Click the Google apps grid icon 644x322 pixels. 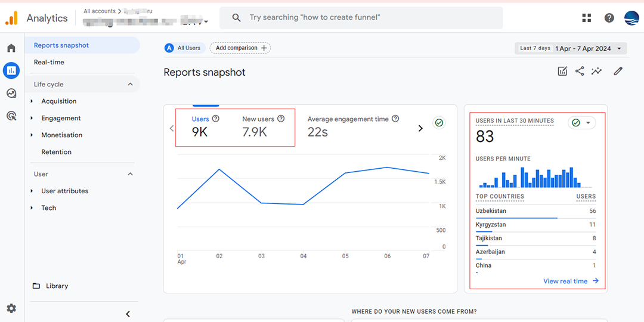587,18
